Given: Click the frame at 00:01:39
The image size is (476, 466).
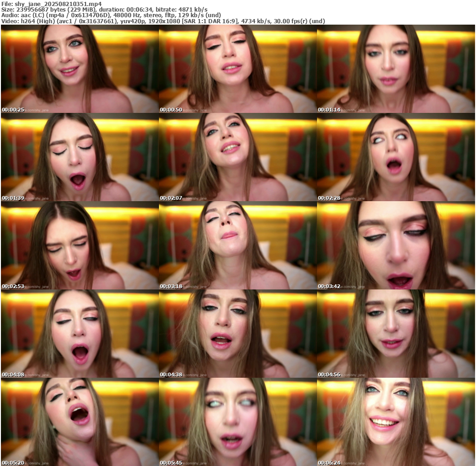Looking at the screenshot, I should [79, 157].
